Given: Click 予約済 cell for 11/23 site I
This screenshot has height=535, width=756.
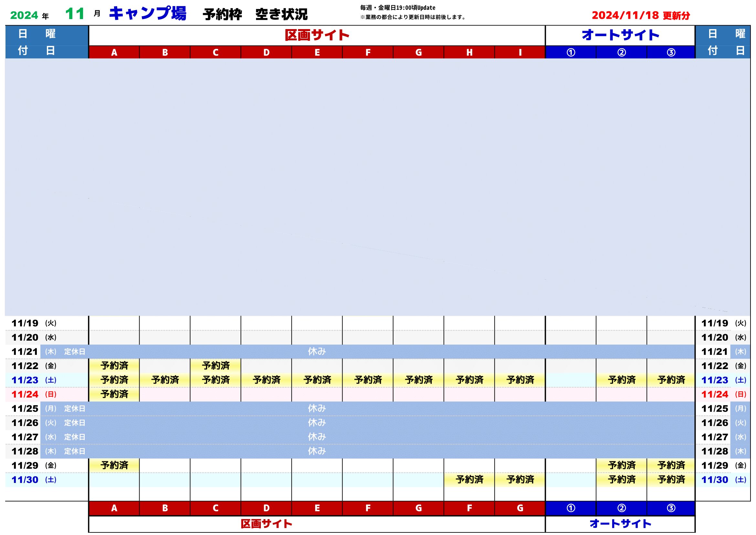Looking at the screenshot, I should pos(520,380).
